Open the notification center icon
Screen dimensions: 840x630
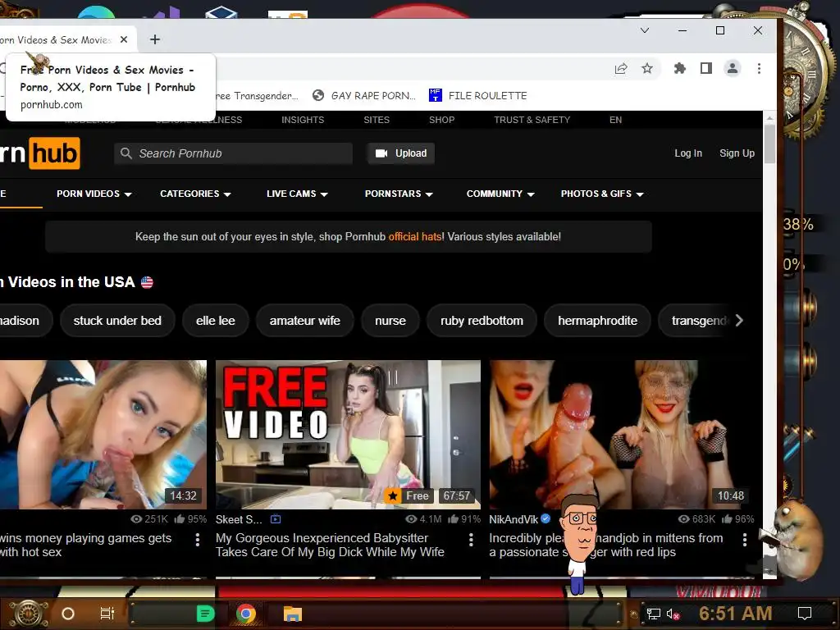(x=805, y=614)
